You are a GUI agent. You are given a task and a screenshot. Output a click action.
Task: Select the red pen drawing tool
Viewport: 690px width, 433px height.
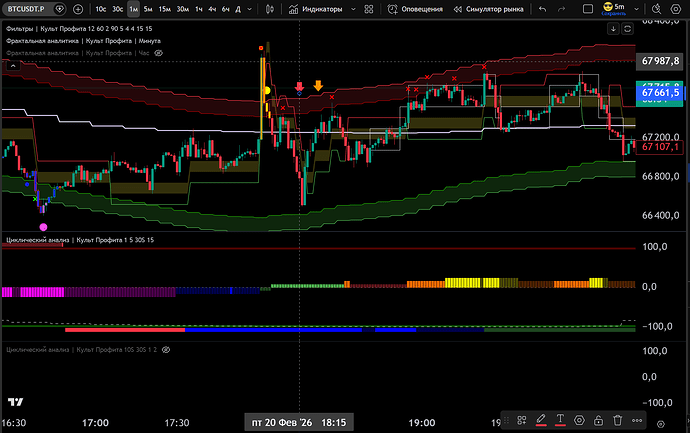click(x=540, y=420)
